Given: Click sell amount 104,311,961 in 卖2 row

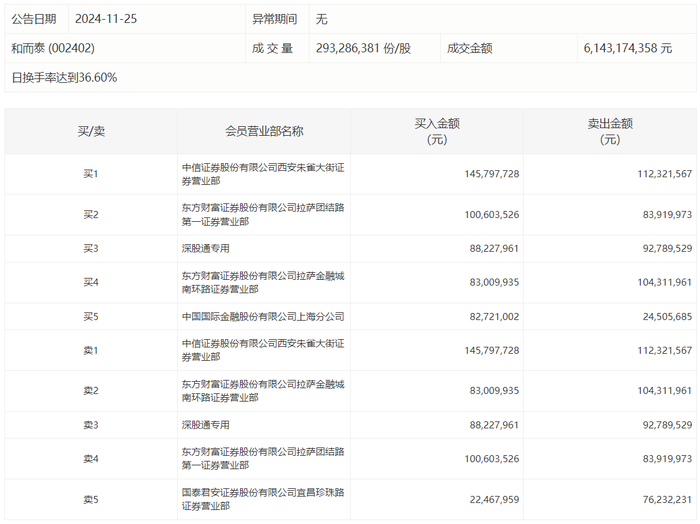Looking at the screenshot, I should (665, 391).
